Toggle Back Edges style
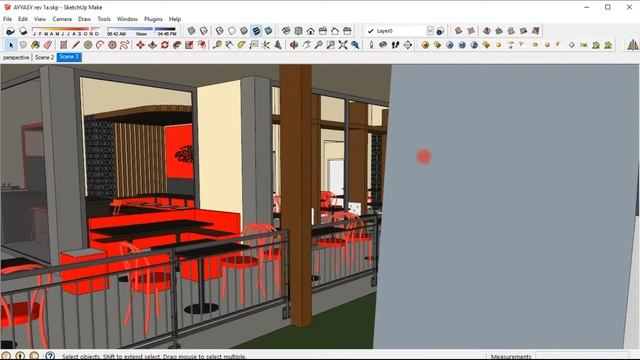 (x=203, y=31)
